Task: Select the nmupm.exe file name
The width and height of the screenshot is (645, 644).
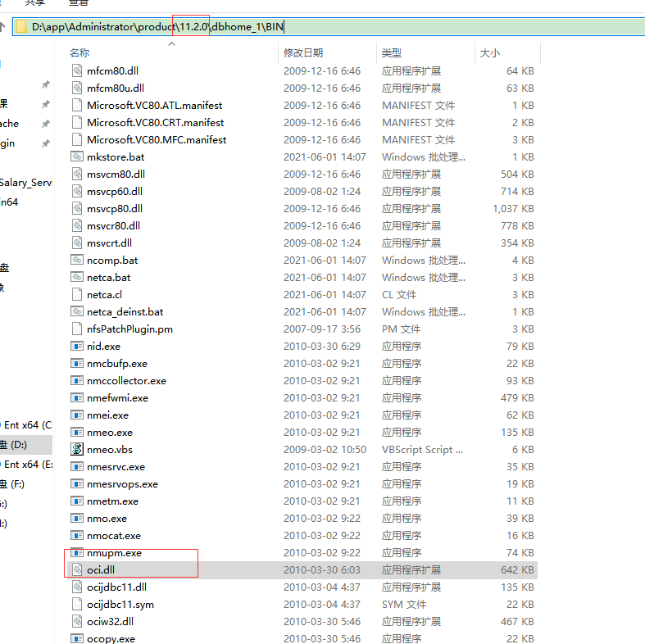Action: [x=115, y=553]
